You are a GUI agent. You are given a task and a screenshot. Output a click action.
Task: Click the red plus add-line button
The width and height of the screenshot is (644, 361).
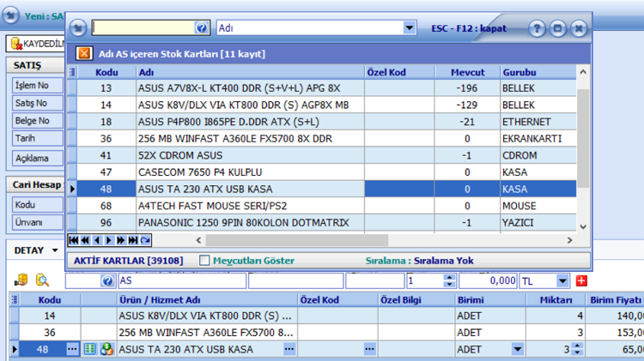[581, 281]
